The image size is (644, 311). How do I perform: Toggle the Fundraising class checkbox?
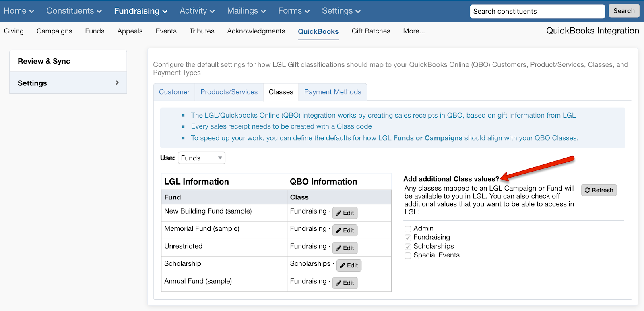coord(408,238)
